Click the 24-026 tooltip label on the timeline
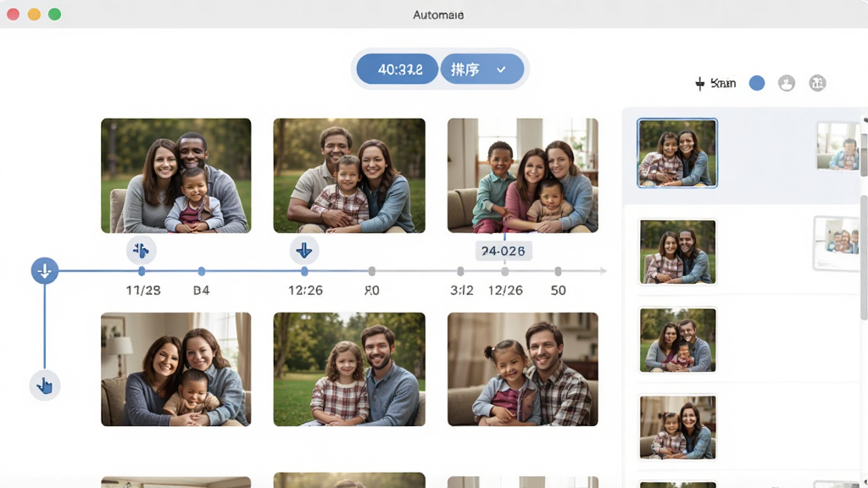This screenshot has height=488, width=868. click(x=504, y=251)
